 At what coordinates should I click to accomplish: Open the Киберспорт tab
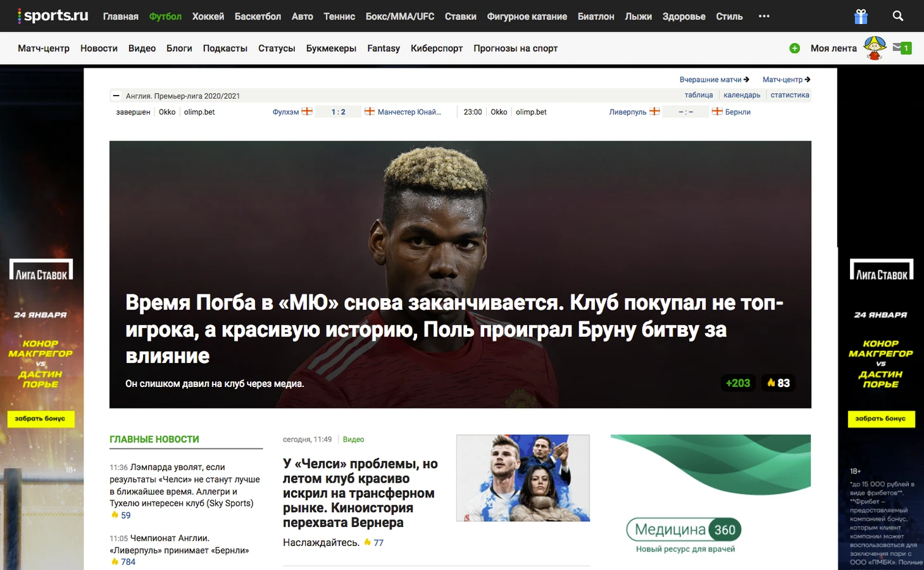[437, 48]
